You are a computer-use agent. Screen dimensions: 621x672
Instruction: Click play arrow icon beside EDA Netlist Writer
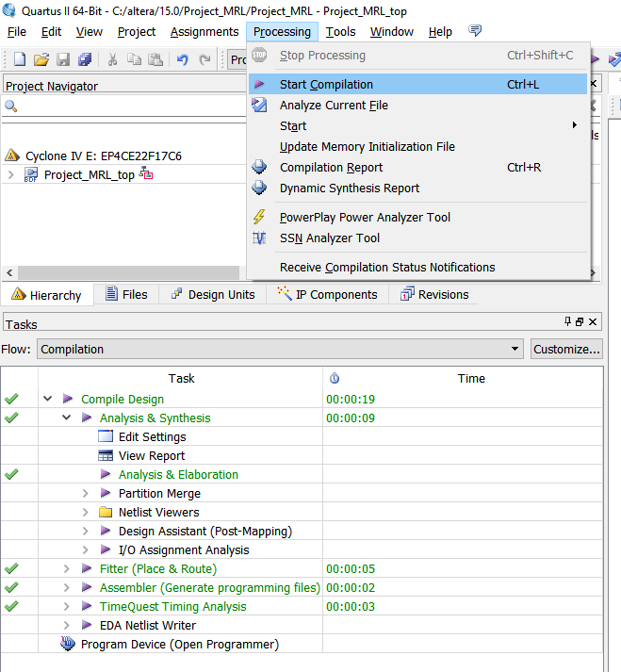(87, 625)
